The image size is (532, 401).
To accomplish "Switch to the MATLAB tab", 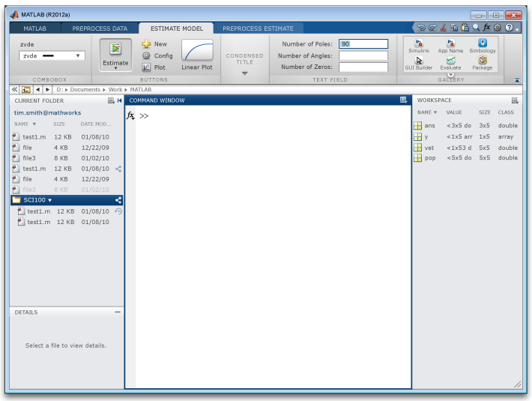I will [35, 28].
